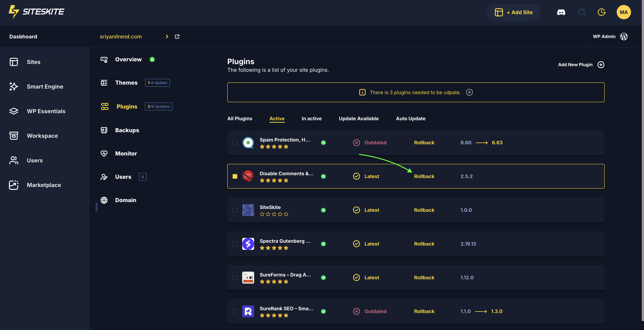Viewport: 644px width, 330px height.
Task: Open the history clock icon
Action: pos(601,12)
